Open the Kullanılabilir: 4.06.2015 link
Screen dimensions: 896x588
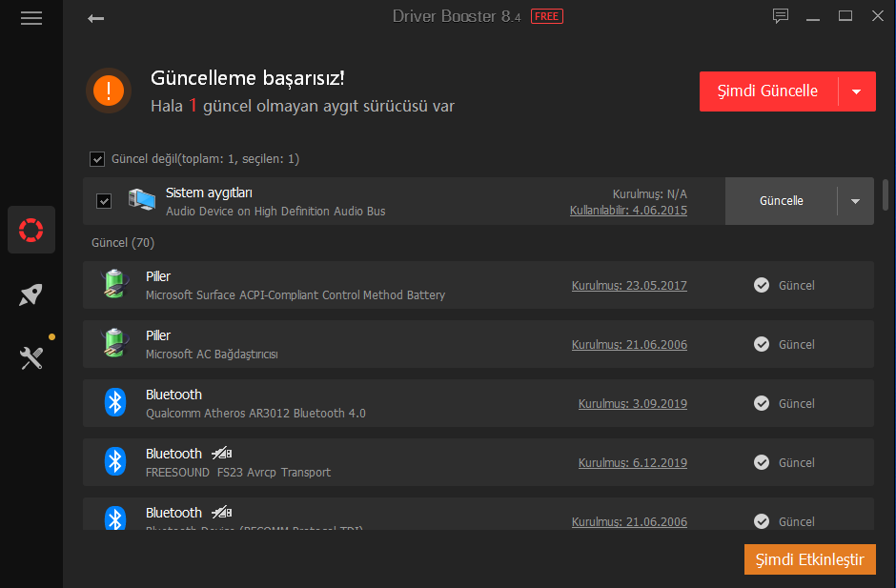tap(628, 211)
